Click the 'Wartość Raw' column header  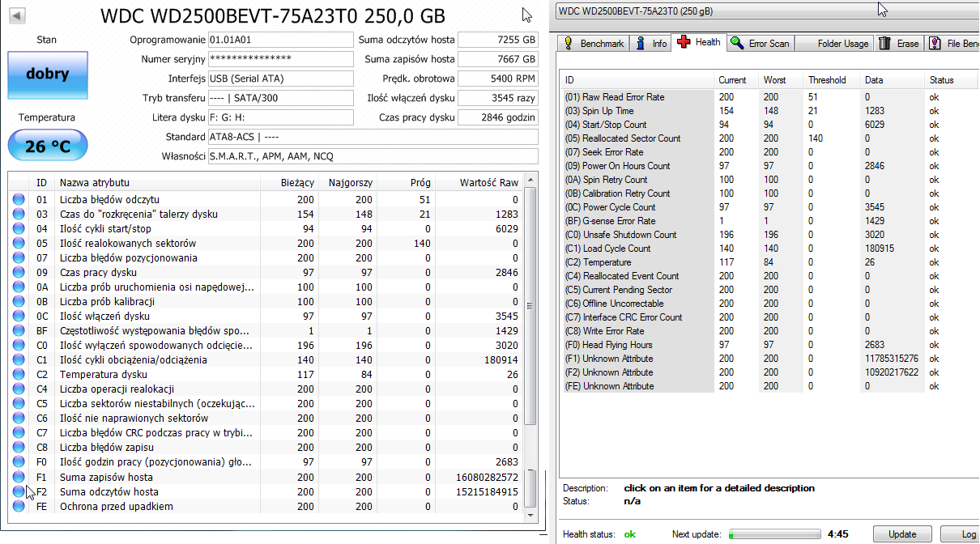coord(479,183)
